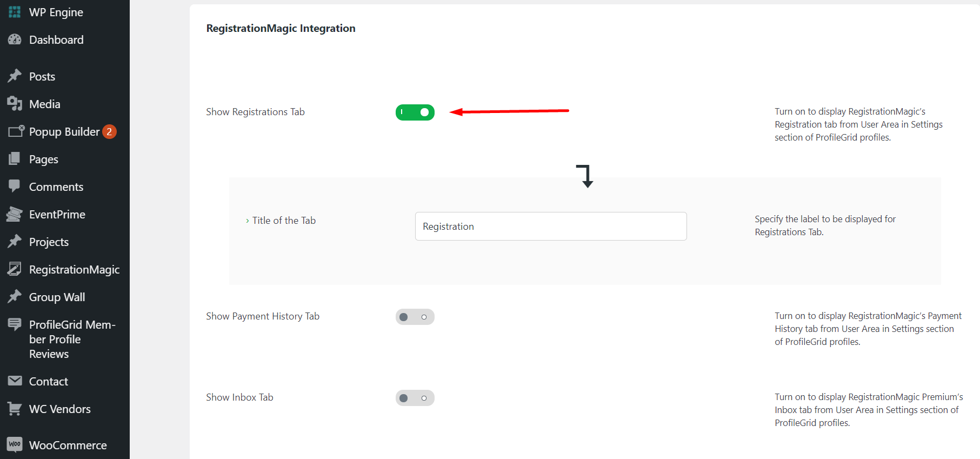Disable the Show Registrations Tab toggle

[415, 112]
